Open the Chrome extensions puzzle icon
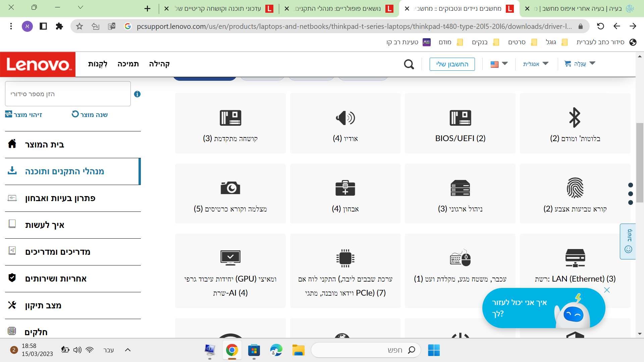 pyautogui.click(x=59, y=26)
